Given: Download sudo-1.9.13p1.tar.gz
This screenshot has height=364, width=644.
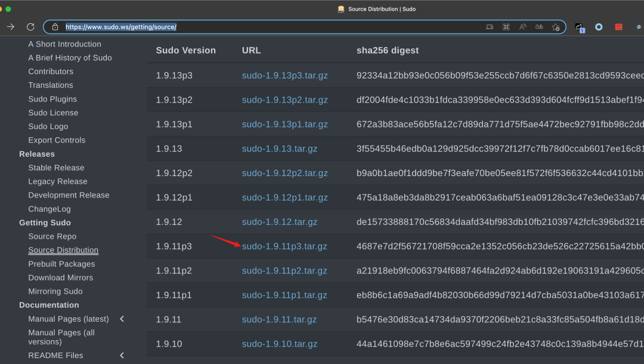Looking at the screenshot, I should pos(284,124).
